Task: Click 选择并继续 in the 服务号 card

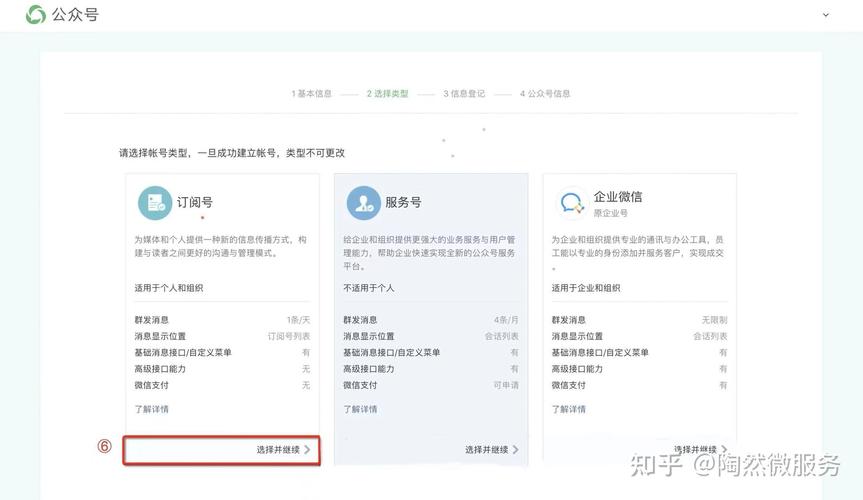Action: pos(487,450)
